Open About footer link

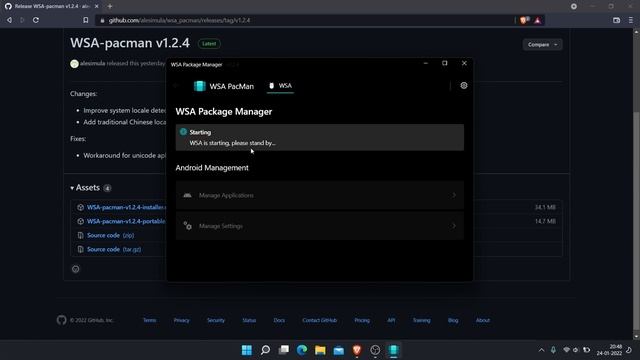point(482,320)
